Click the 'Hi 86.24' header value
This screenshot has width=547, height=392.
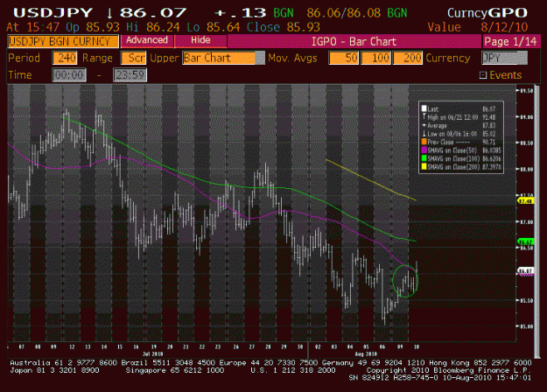(x=153, y=27)
